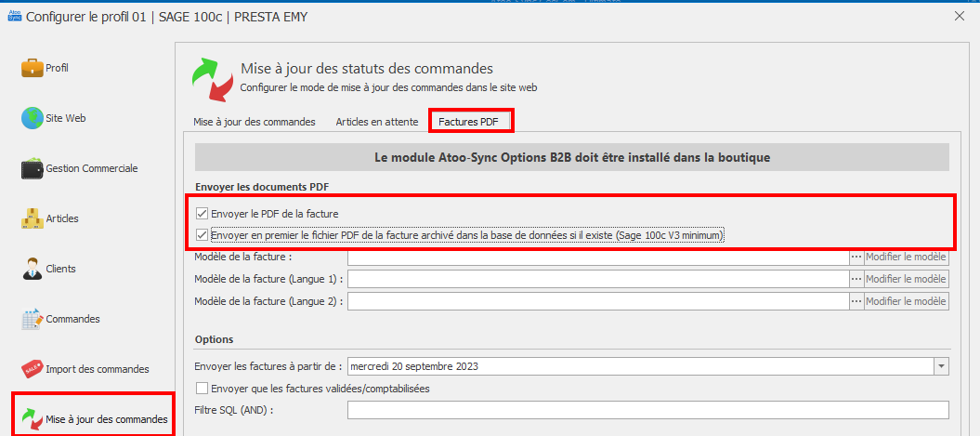Browse file with ellipsis for Modèle de la facture
Image resolution: width=980 pixels, height=436 pixels.
pyautogui.click(x=856, y=258)
